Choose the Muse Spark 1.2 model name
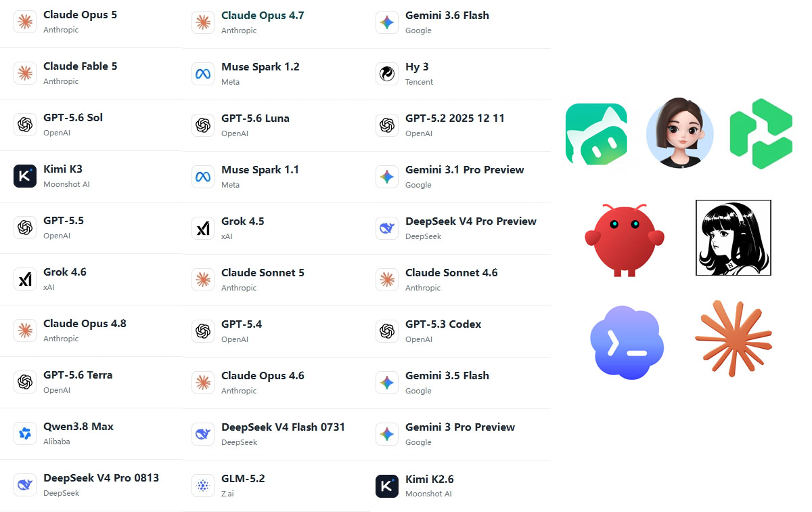 261,67
